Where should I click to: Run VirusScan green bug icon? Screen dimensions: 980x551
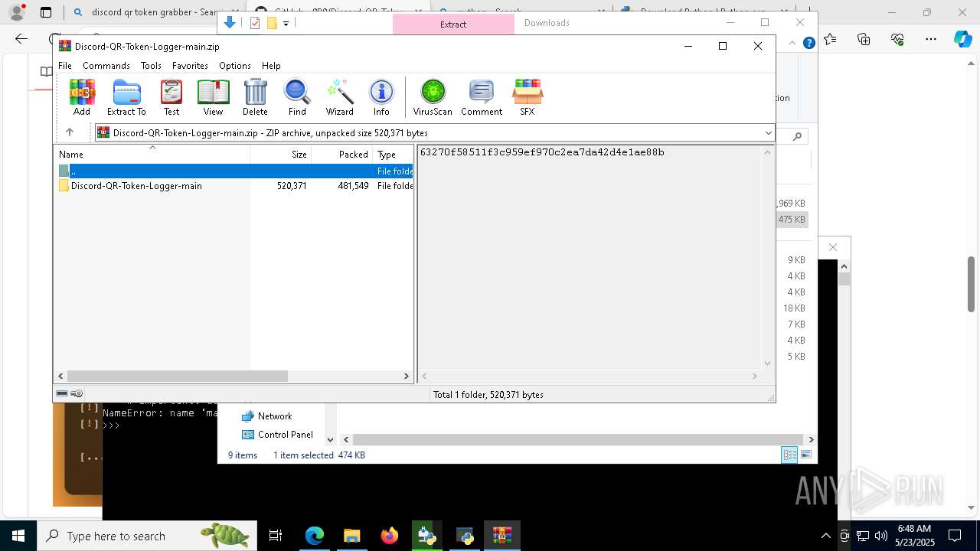[x=433, y=97]
